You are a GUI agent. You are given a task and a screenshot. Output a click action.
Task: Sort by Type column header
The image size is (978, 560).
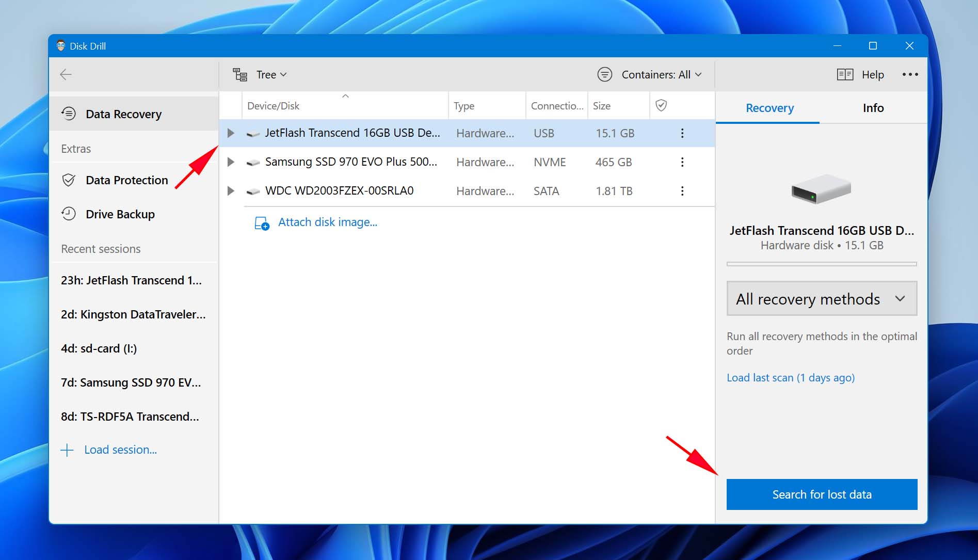tap(487, 106)
